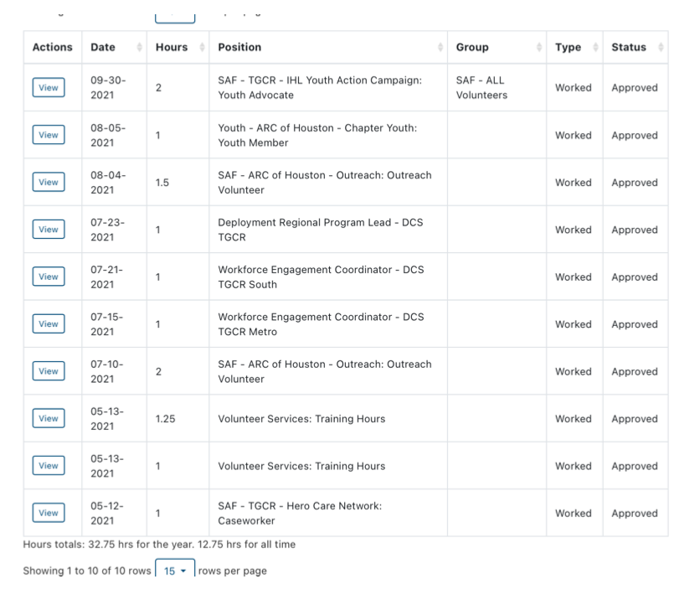
Task: View the 07-15-2021 TGCR Metro entry
Action: (x=49, y=324)
